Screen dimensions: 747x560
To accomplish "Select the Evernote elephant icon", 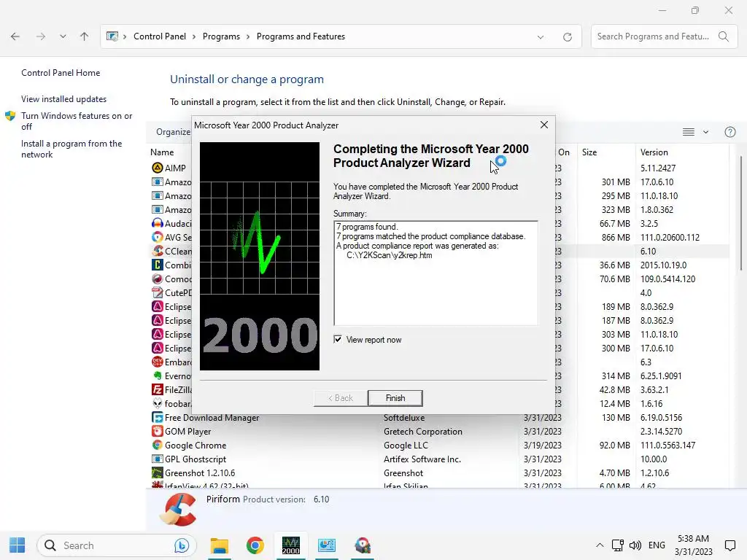I will point(158,376).
